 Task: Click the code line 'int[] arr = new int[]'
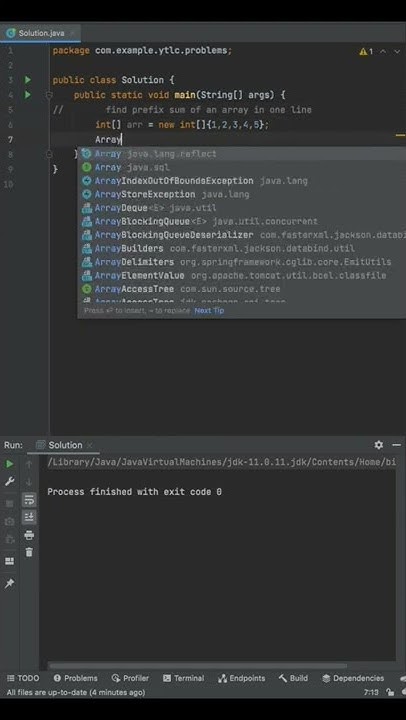[x=182, y=124]
